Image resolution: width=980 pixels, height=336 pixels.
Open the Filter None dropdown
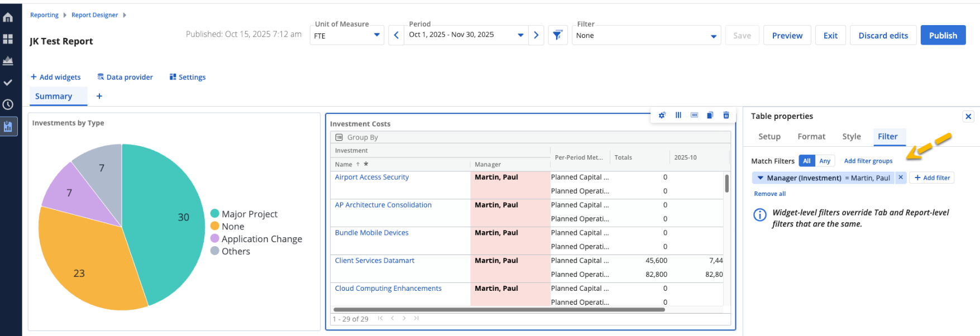point(646,36)
